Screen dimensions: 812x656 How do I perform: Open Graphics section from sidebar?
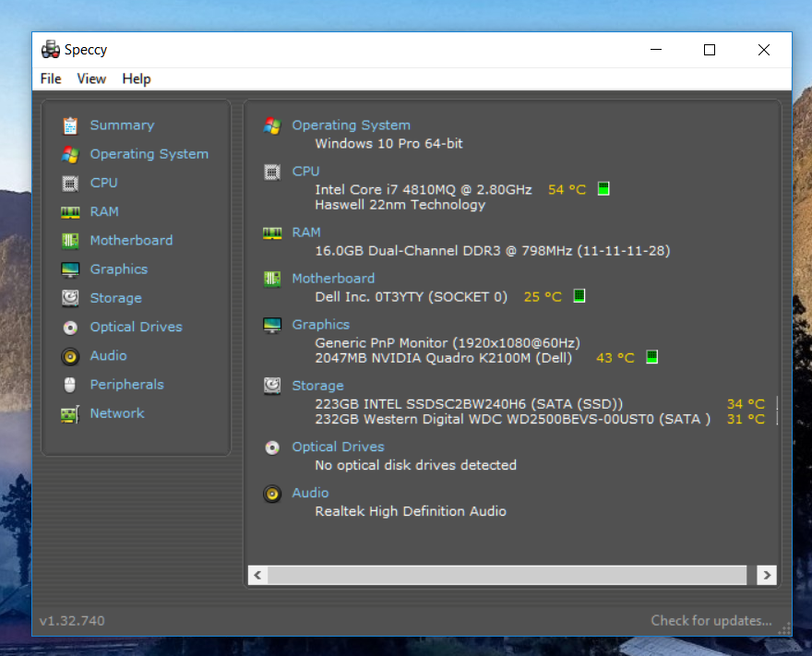(119, 269)
